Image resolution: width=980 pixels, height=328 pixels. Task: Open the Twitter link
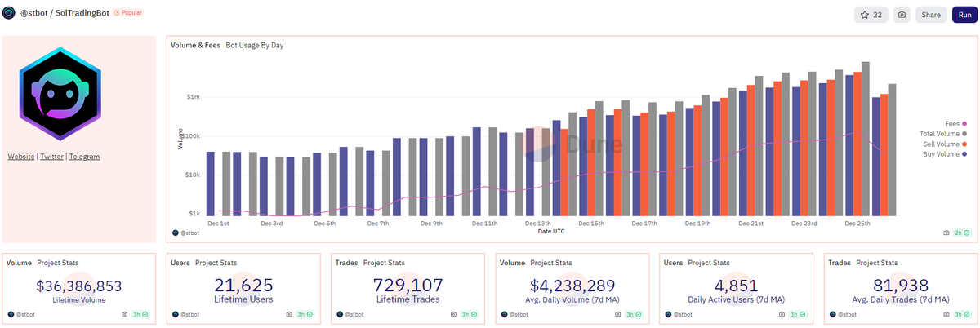click(x=51, y=157)
